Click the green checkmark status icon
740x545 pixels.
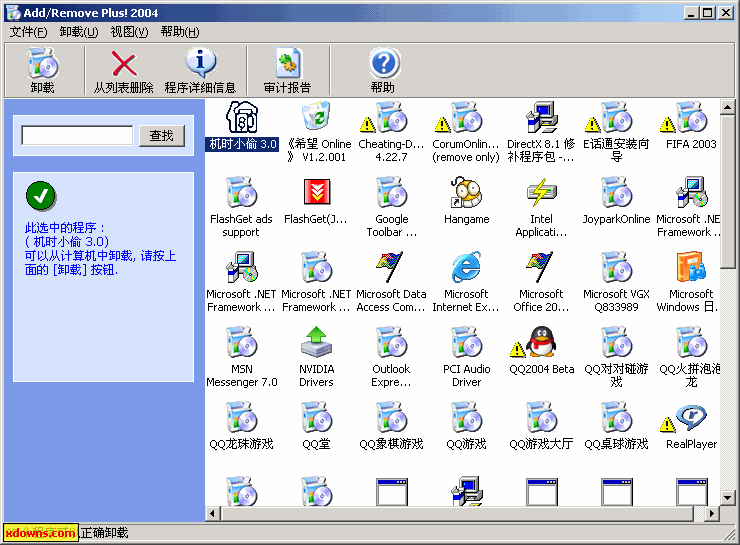tap(41, 196)
